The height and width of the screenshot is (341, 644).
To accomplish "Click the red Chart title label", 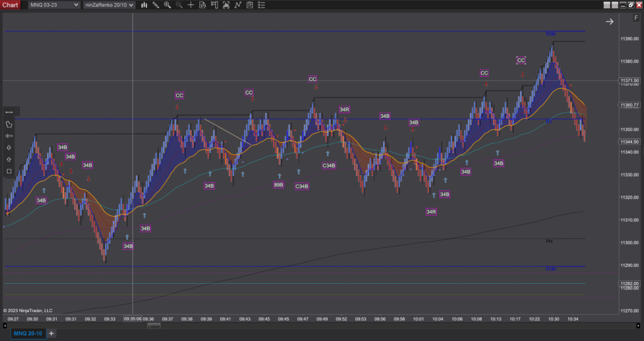I will click(10, 5).
